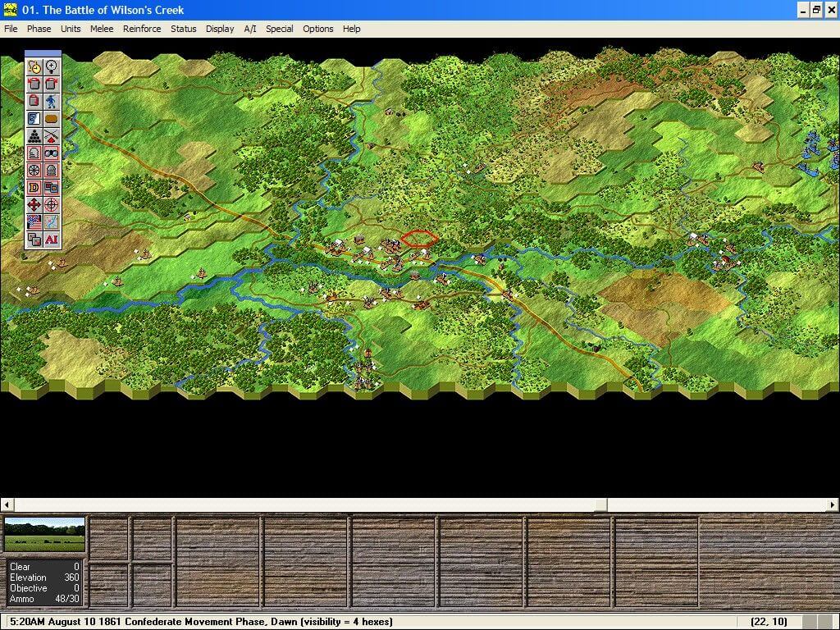Viewport: 840px width, 630px height.
Task: Toggle the letter D icon button
Action: [34, 188]
